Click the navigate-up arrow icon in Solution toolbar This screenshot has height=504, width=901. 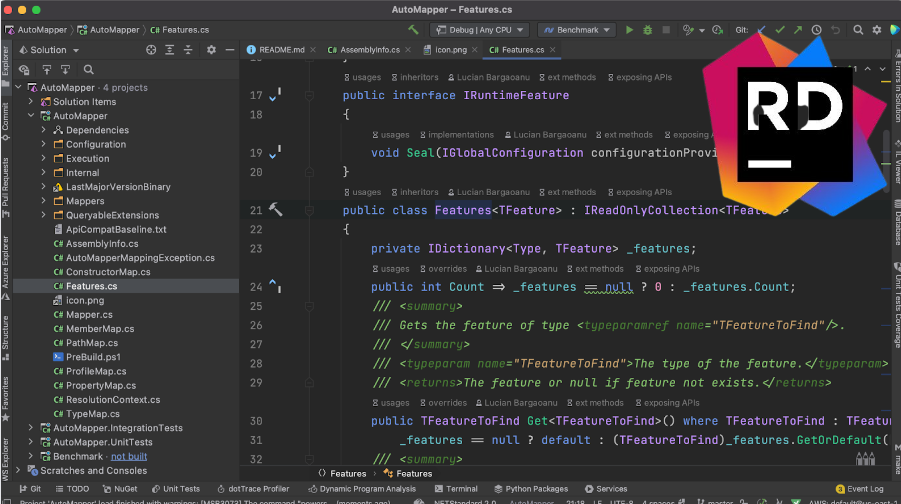[47, 70]
